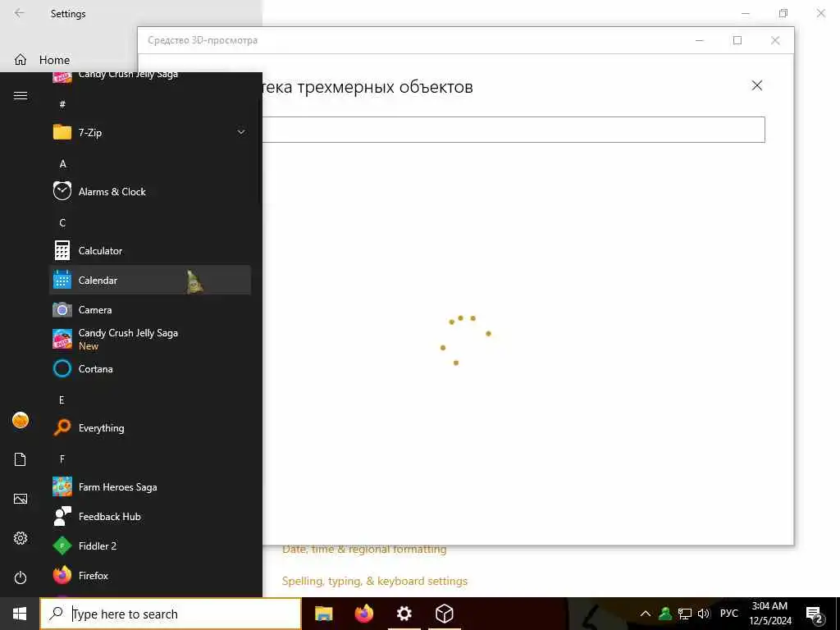Open Settings gear in Start sidebar
This screenshot has width=840, height=630.
(21, 538)
